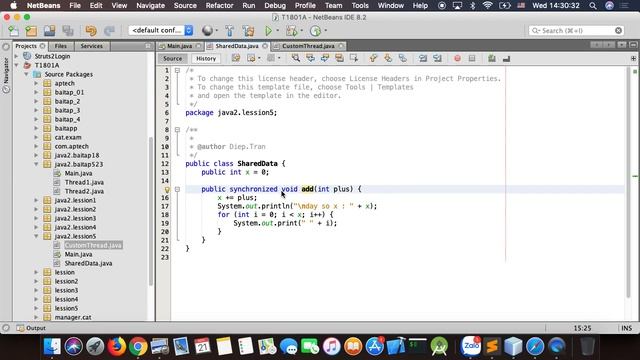
Task: Click the red Start Macro Recording icon
Action: (457, 58)
